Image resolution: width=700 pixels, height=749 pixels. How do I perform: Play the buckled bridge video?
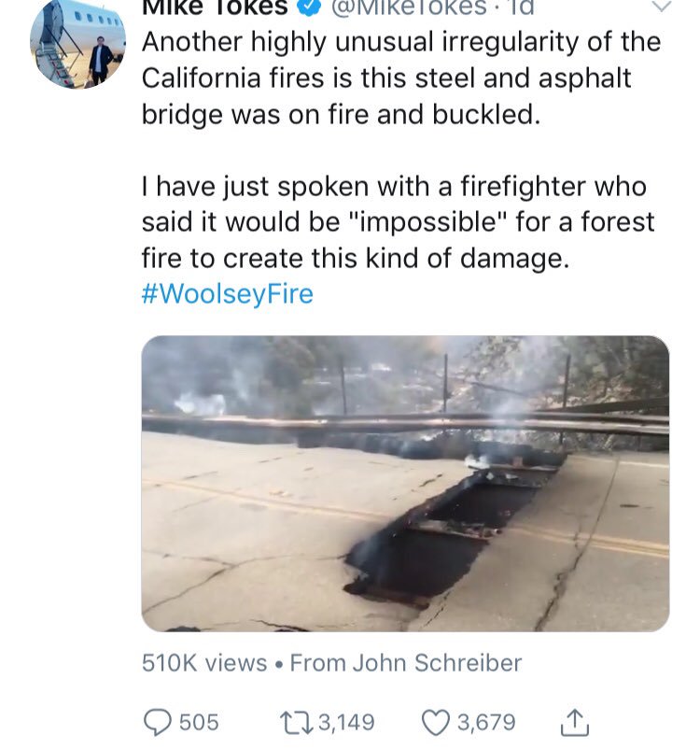point(405,483)
